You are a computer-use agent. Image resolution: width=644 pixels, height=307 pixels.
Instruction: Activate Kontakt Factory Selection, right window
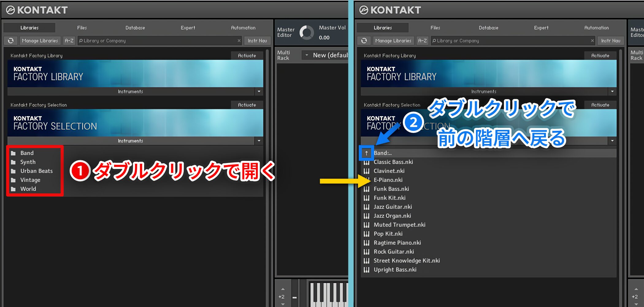[600, 105]
